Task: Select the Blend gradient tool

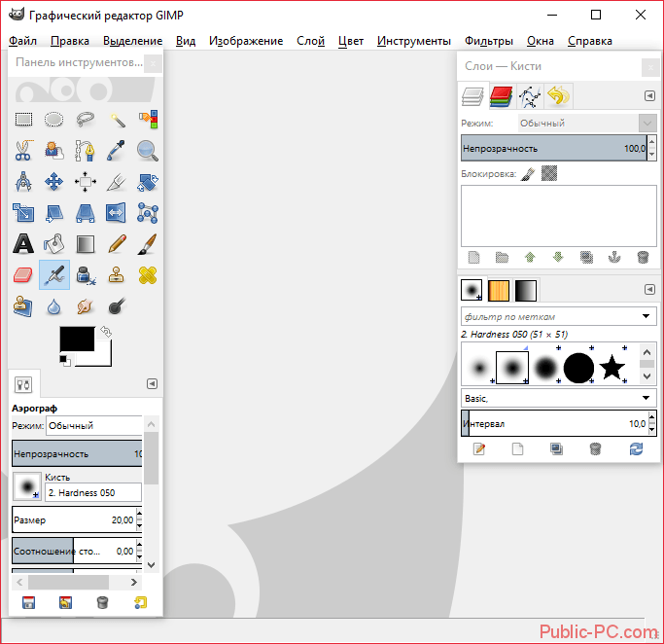Action: pos(86,244)
